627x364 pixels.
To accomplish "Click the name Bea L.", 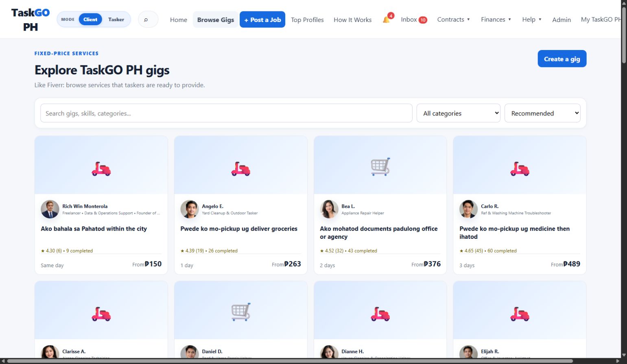I will 348,206.
